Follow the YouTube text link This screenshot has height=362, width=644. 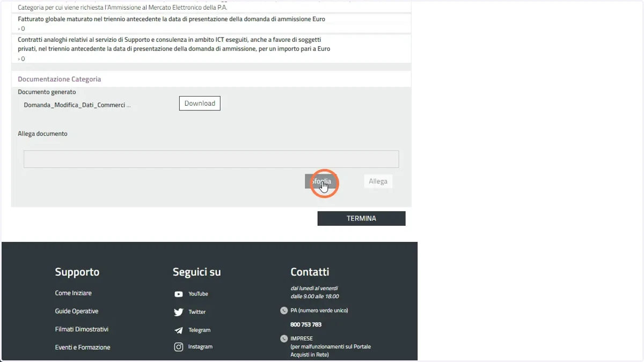[198, 294]
